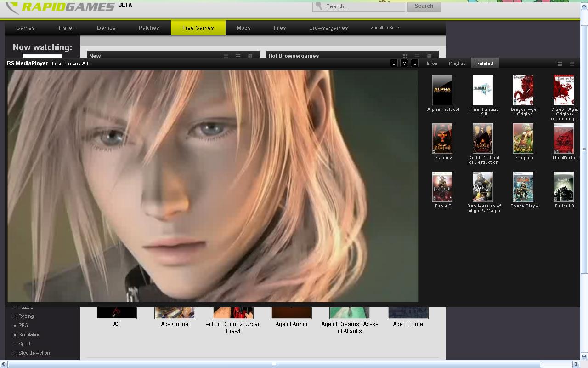This screenshot has height=368, width=588.
Task: Click the Fable 2 title link
Action: [x=443, y=206]
